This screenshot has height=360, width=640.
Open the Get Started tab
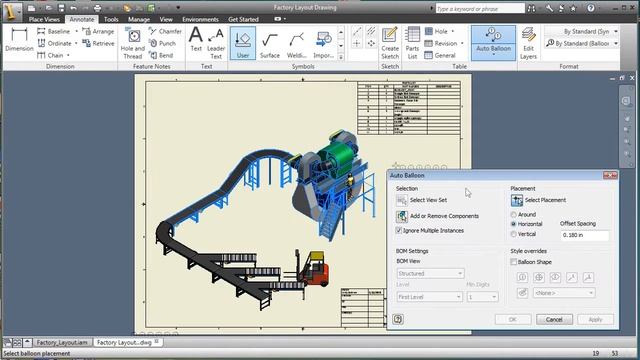243,19
